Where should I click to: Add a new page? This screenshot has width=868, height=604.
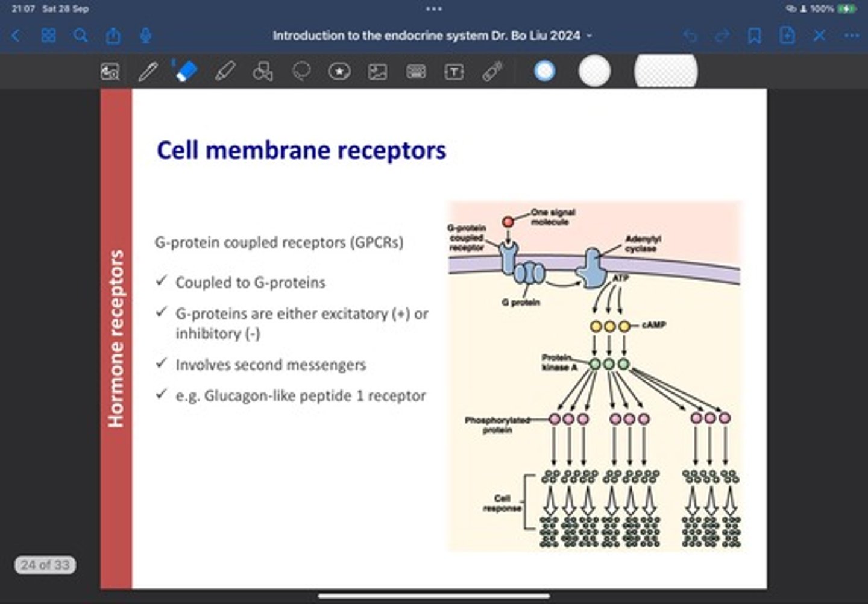[x=787, y=36]
